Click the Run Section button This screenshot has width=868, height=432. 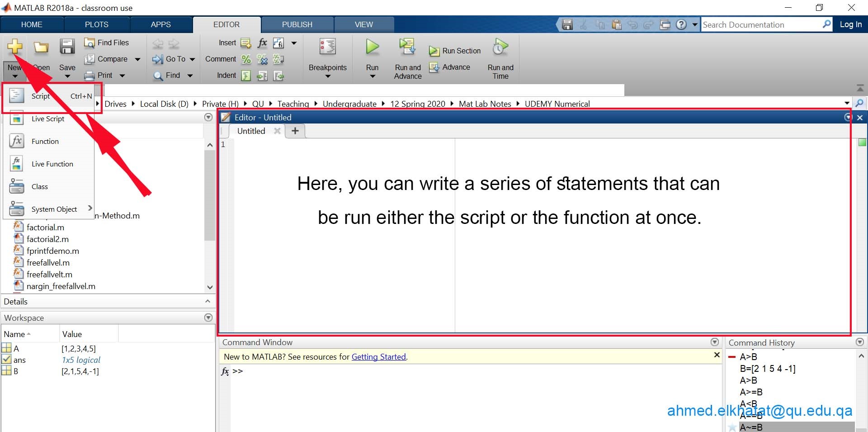pos(455,51)
